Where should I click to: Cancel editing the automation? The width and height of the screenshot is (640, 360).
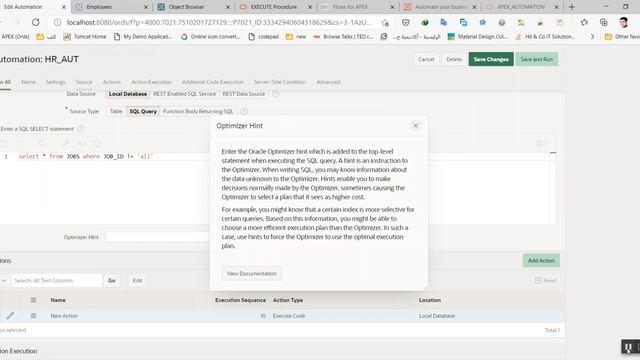(426, 59)
